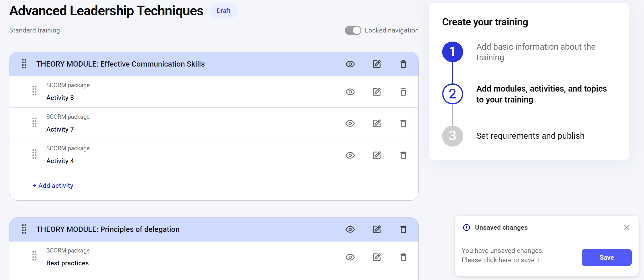This screenshot has width=644, height=280.
Task: Select the Activity 4 title text
Action: pyautogui.click(x=60, y=161)
